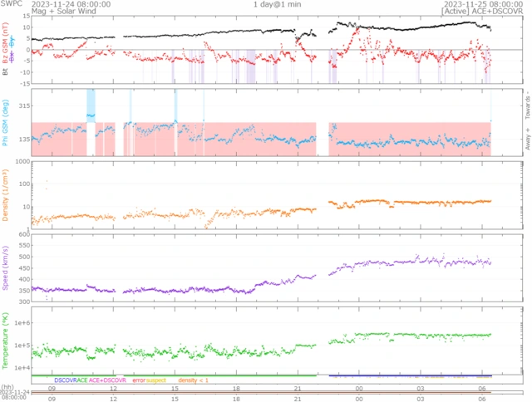Click the SWPC label in top-left corner
The width and height of the screenshot is (532, 402).
click(11, 4)
